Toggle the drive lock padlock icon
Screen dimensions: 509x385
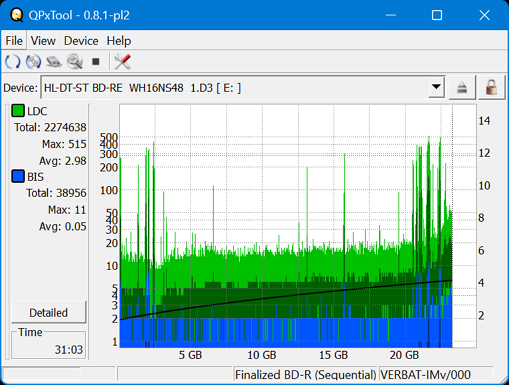pyautogui.click(x=491, y=88)
